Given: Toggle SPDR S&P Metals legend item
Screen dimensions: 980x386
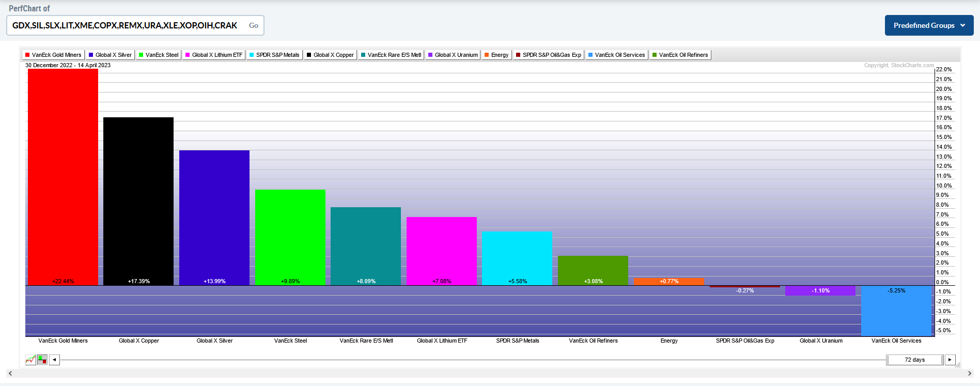Looking at the screenshot, I should coord(274,55).
